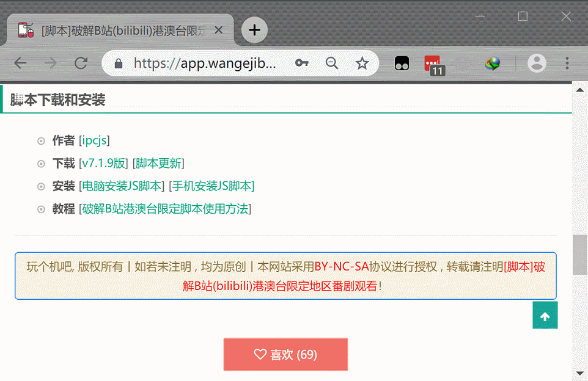Image resolution: width=588 pixels, height=381 pixels.
Task: Maximize the browser window
Action: (523, 16)
